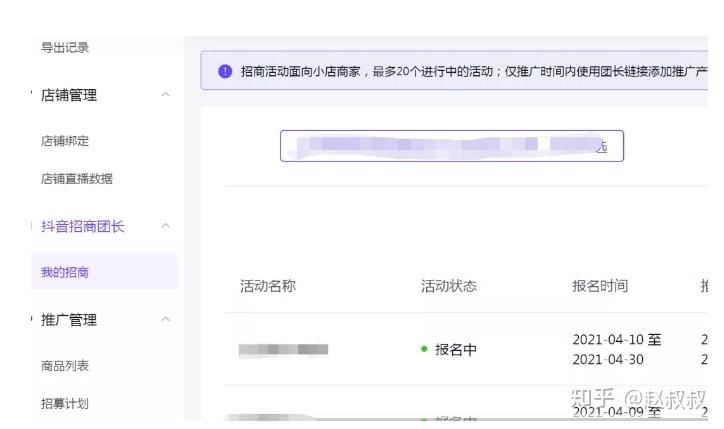Open 店铺绑定 page
Viewport: 724px width, 429px height.
tap(65, 141)
